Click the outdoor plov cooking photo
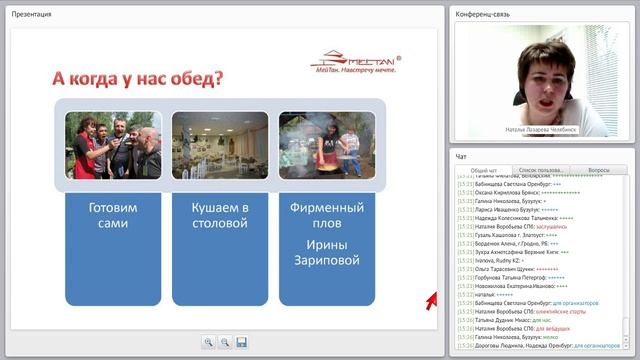 [x=327, y=145]
